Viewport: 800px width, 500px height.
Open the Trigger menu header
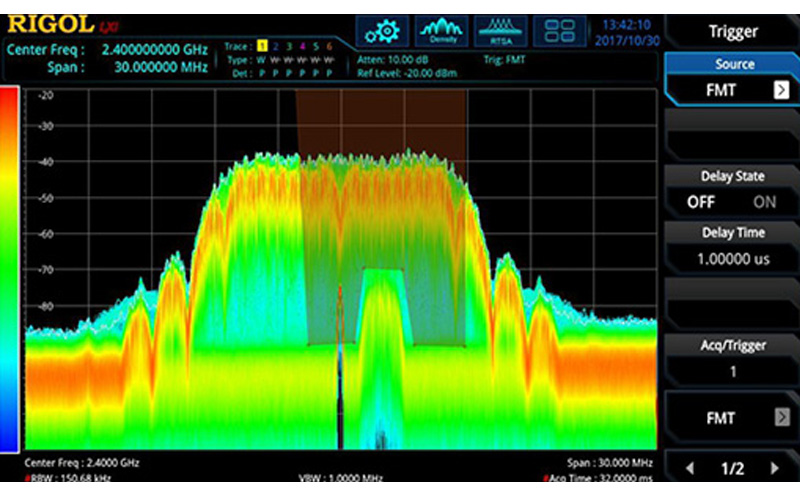point(733,31)
